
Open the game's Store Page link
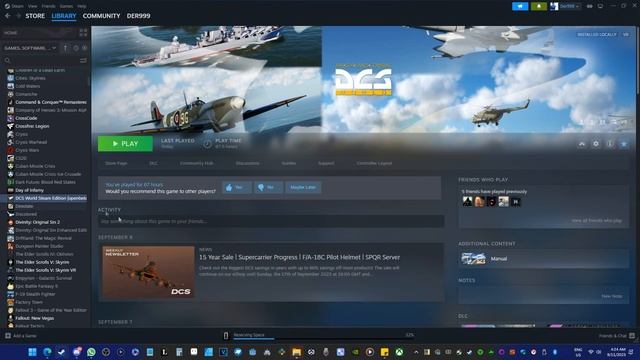(x=116, y=163)
